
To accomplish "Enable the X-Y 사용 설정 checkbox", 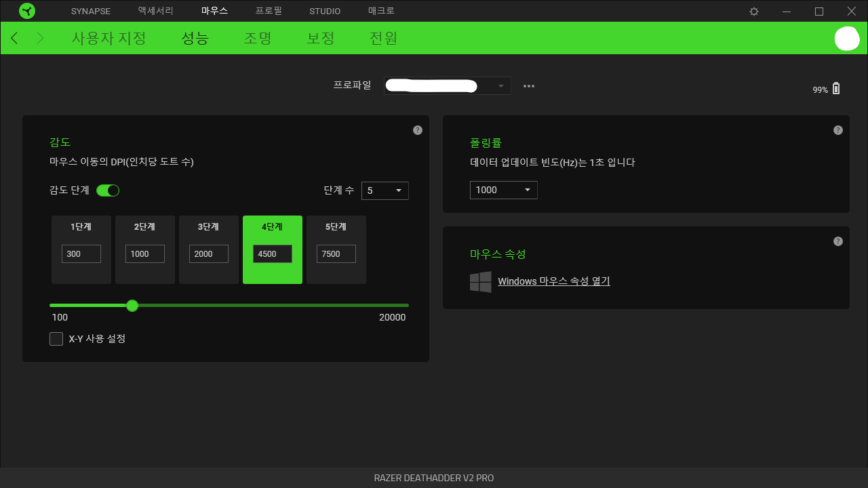I will (x=56, y=339).
